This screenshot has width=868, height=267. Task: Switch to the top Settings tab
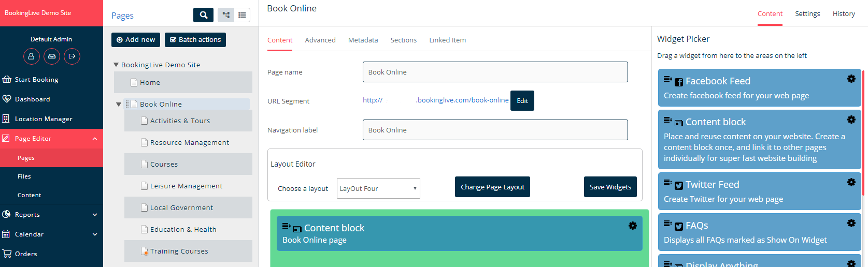click(x=807, y=13)
